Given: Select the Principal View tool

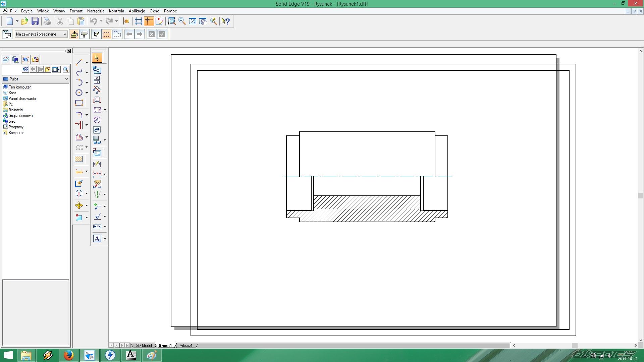Looking at the screenshot, I should click(x=97, y=80).
